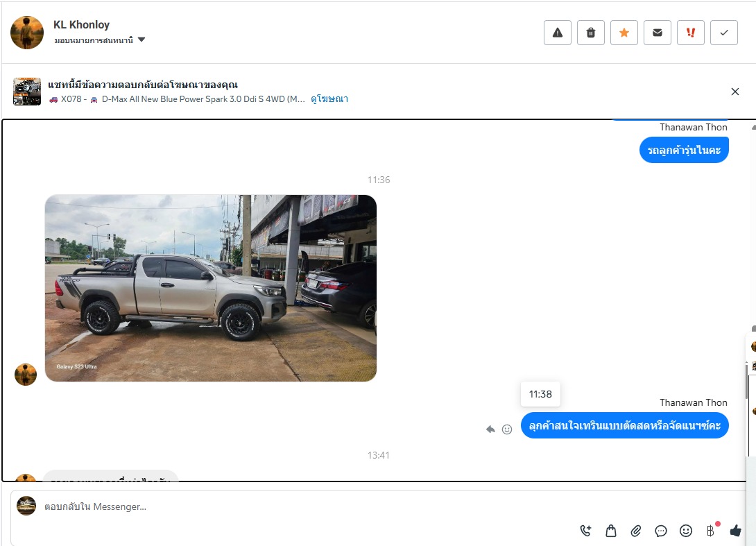Open the ad thumbnail image in banner
This screenshot has width=756, height=546.
[x=27, y=92]
